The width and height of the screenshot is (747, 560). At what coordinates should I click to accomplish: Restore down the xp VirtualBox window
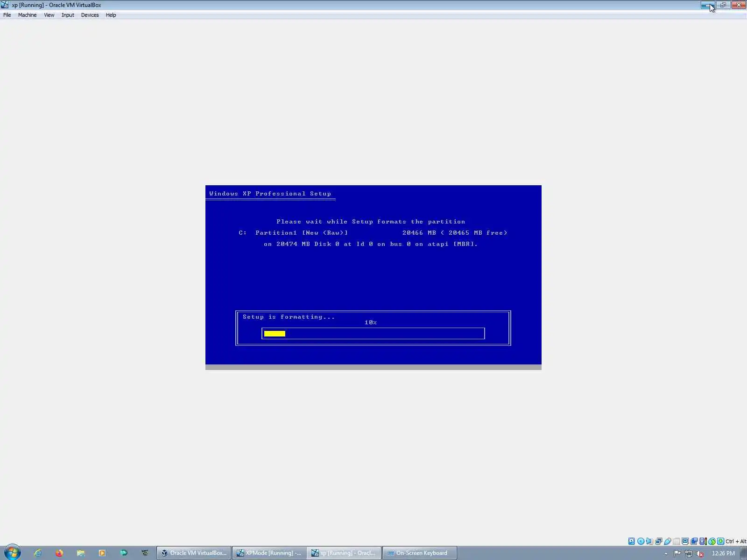point(723,5)
